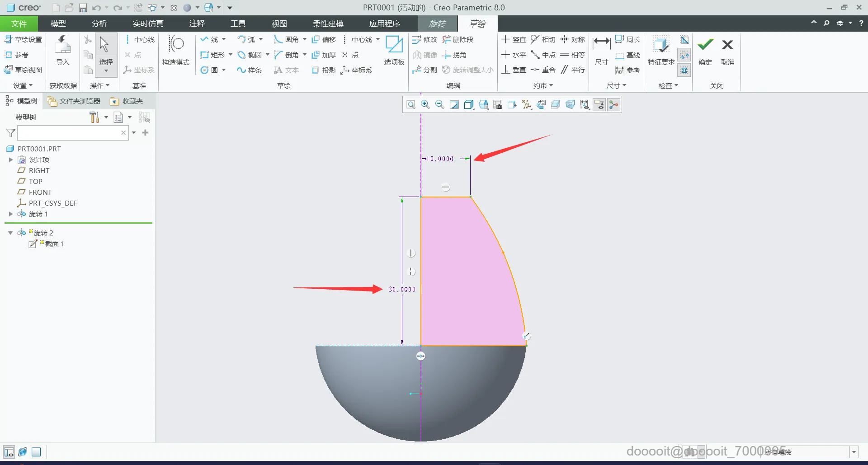Screen dimensions: 868x465
Task: Open the File (文件) menu
Action: [x=19, y=23]
